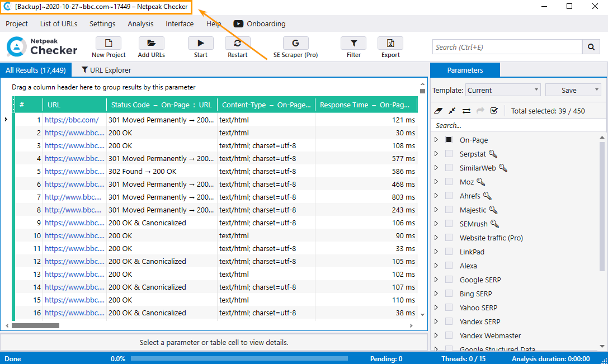This screenshot has height=364, width=608.
Task: Sort by the Response Time column header
Action: coord(366,105)
